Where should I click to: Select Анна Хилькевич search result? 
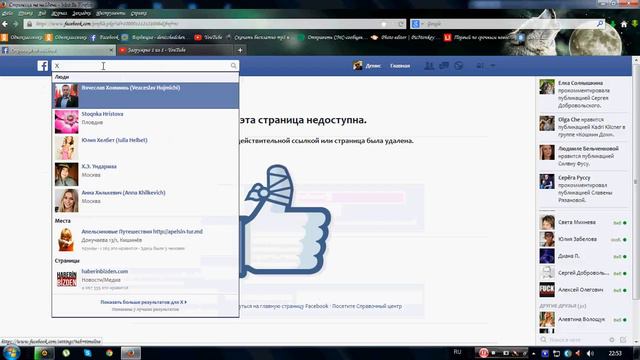pyautogui.click(x=145, y=200)
